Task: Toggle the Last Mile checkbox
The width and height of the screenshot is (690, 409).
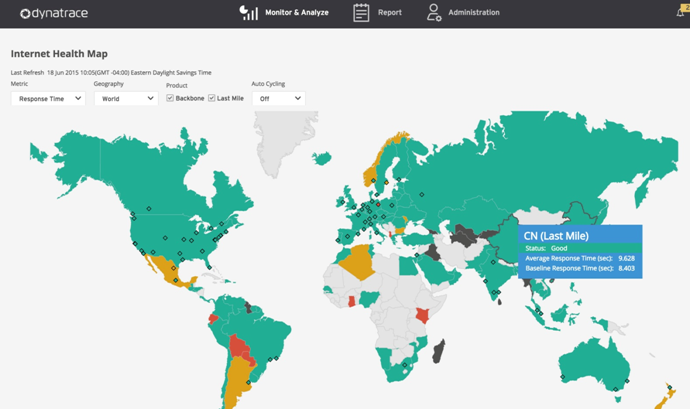Action: 212,99
